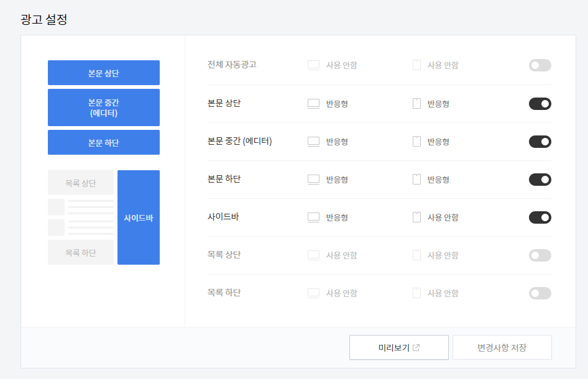The height and width of the screenshot is (379, 588).
Task: Select the blue 본문 상단 layout block
Action: pos(104,73)
